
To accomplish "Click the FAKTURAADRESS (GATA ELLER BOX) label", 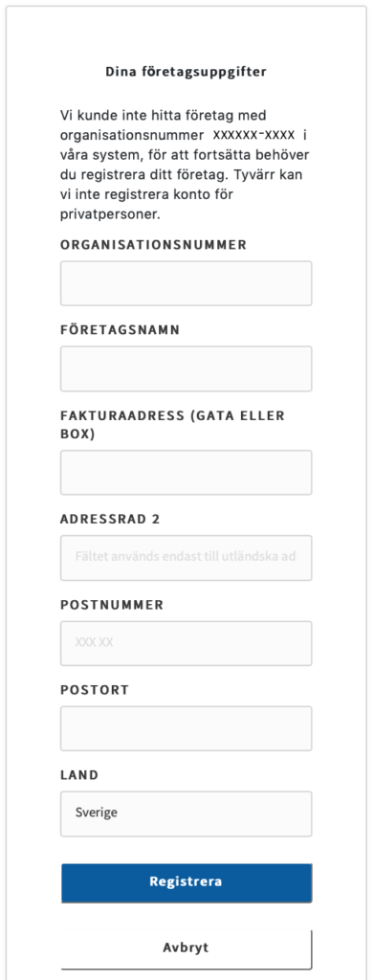I will (172, 424).
